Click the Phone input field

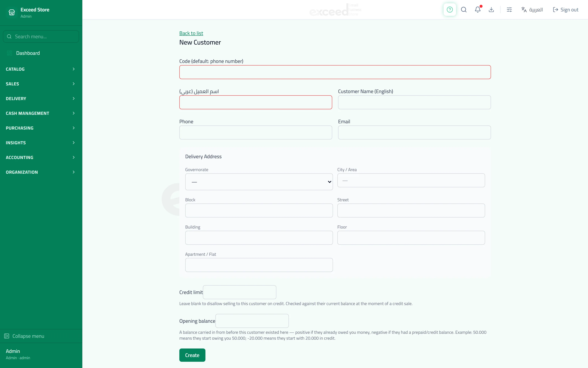[256, 132]
